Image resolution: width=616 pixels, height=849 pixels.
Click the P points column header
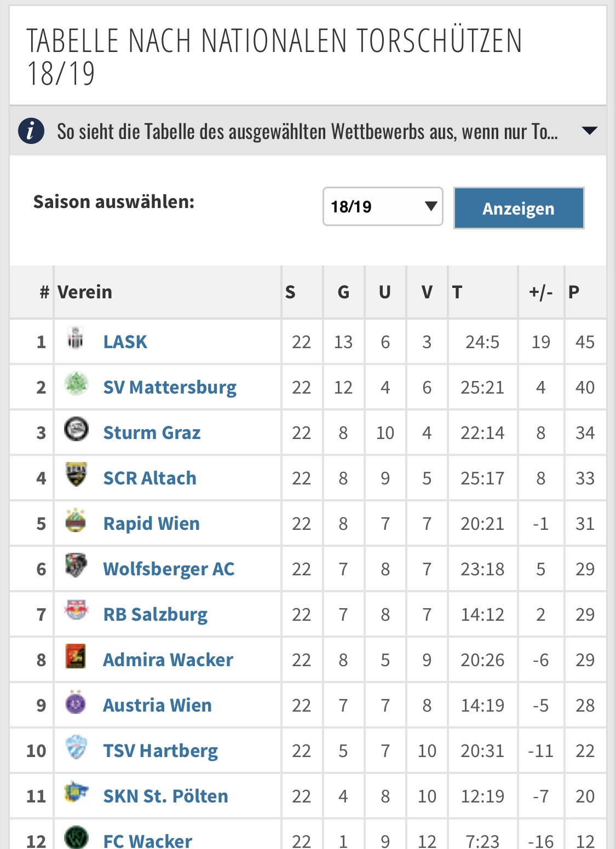[x=574, y=292]
